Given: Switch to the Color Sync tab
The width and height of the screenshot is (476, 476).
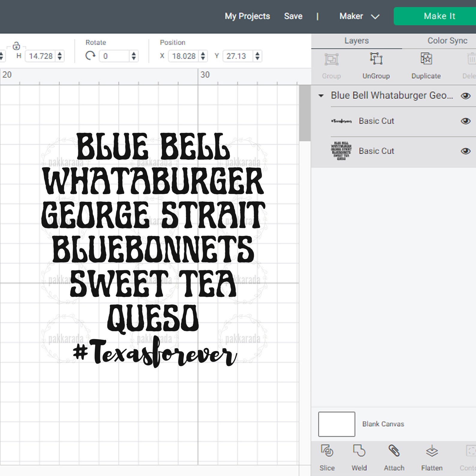Looking at the screenshot, I should tap(447, 41).
